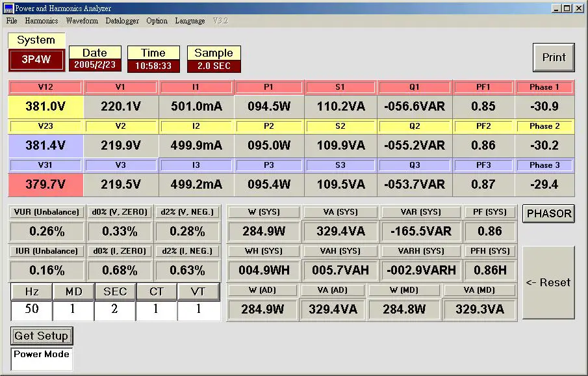Click the V12 voltage reading of 381.0V
This screenshot has height=376, width=588.
point(45,106)
